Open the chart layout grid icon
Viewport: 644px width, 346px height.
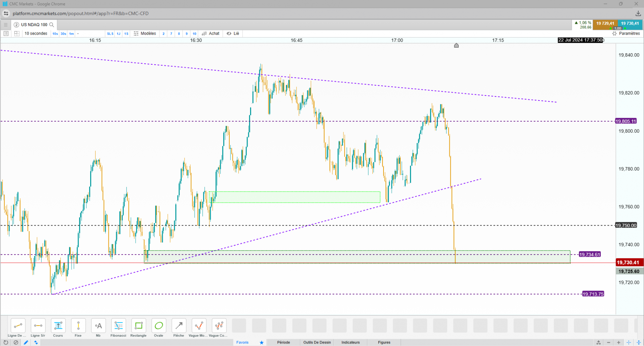tap(17, 34)
